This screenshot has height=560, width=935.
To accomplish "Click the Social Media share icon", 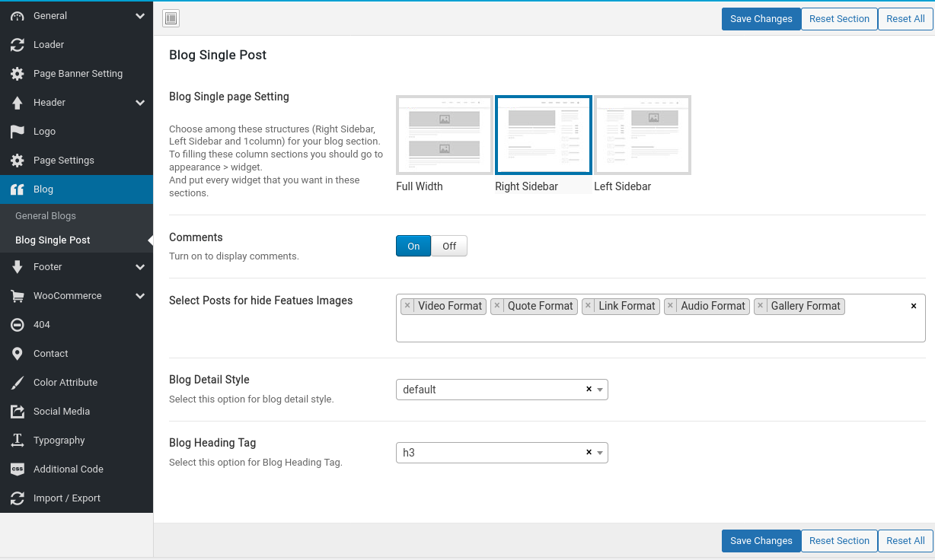I will pos(18,412).
